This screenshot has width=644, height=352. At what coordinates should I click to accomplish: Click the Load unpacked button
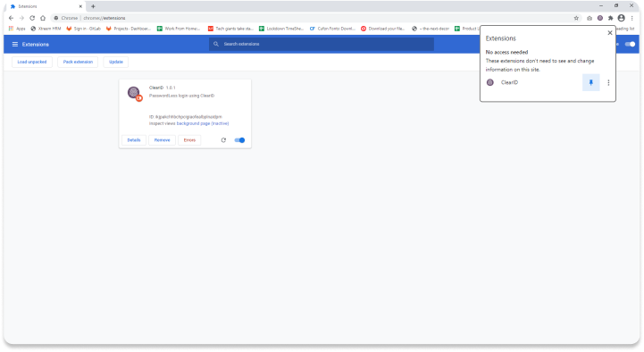[32, 62]
